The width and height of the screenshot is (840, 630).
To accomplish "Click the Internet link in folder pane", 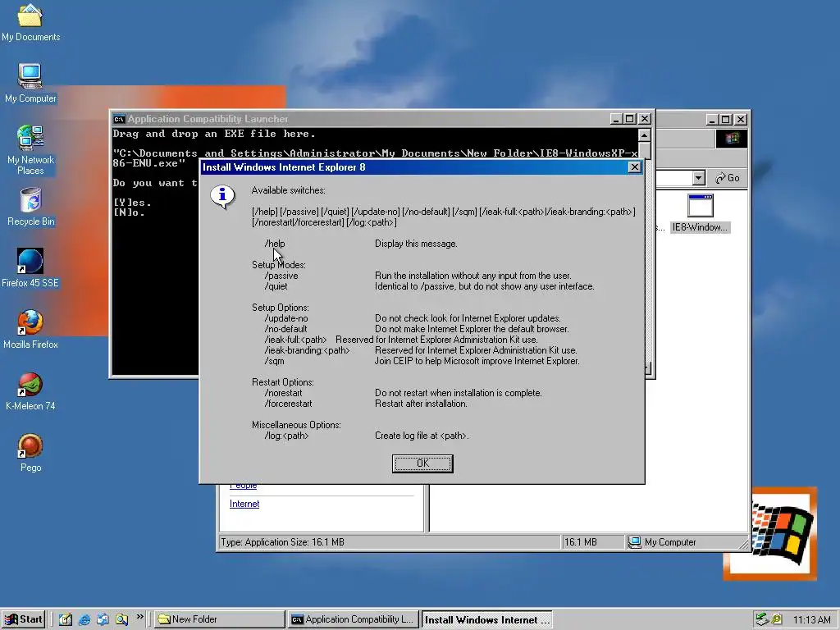I will [244, 504].
